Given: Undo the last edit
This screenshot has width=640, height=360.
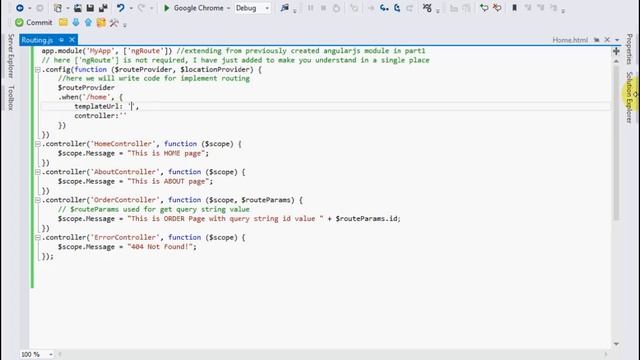Looking at the screenshot, I should coord(120,8).
